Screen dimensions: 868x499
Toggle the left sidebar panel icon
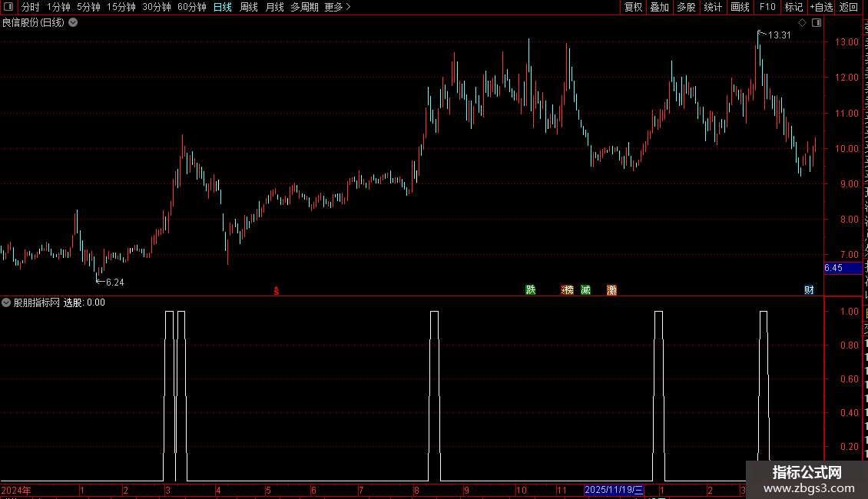[8, 7]
